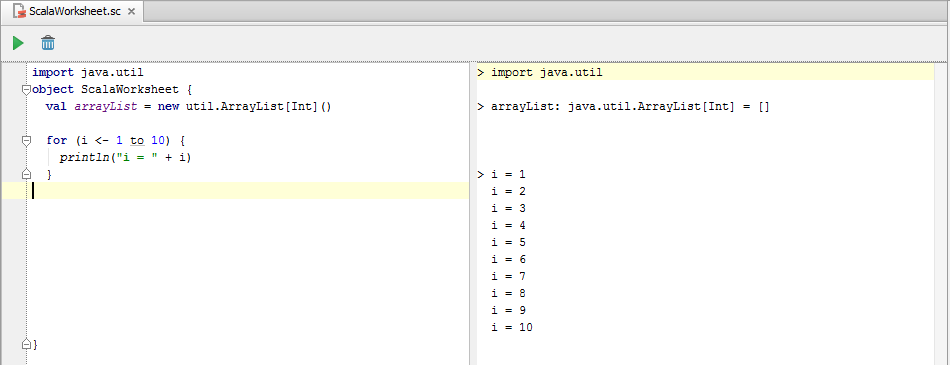Click the 'import java.util' code line
The image size is (950, 365).
click(x=88, y=73)
